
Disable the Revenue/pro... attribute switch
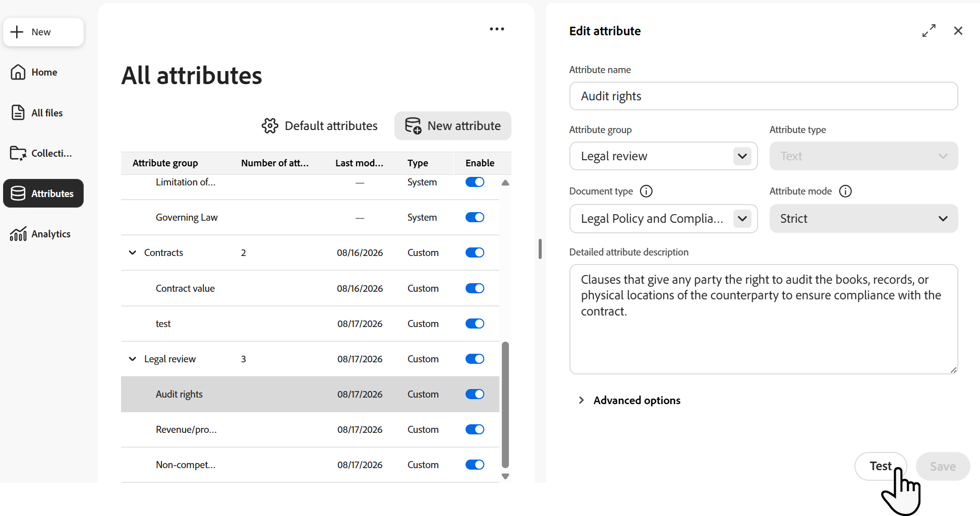click(x=475, y=429)
